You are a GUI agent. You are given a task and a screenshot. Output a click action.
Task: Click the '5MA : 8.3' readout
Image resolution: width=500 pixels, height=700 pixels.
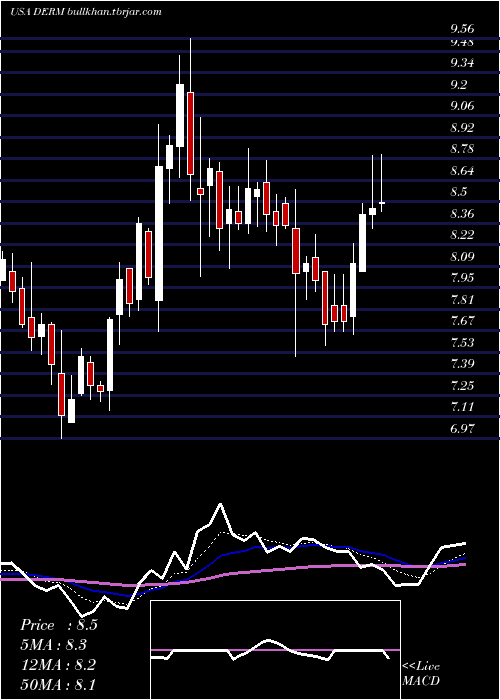click(x=56, y=645)
